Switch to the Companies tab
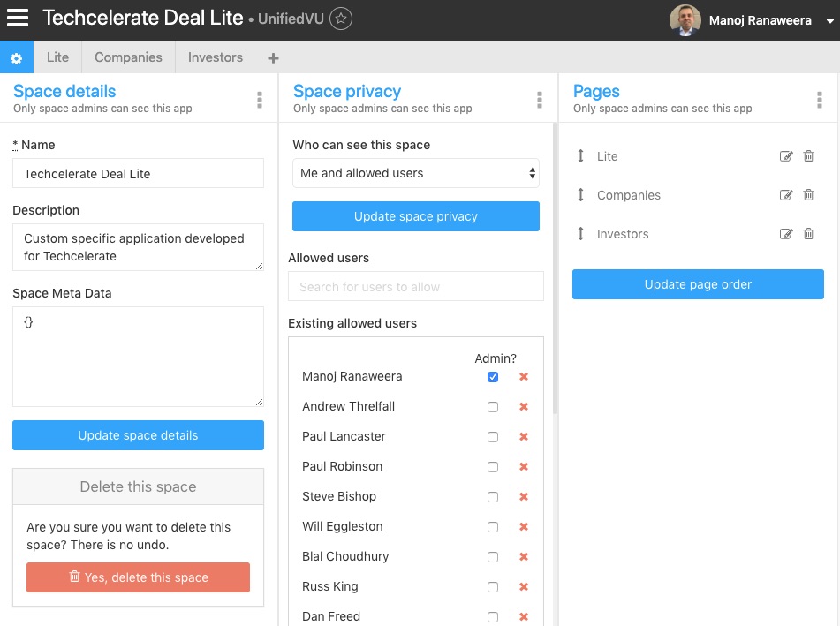This screenshot has width=840, height=626. (x=128, y=57)
